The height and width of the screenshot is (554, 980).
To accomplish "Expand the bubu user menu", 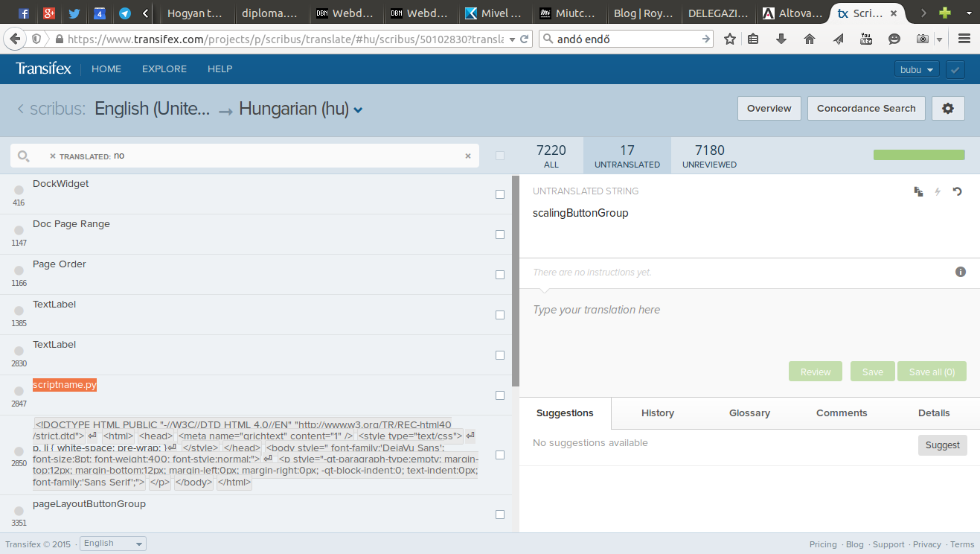I will [916, 69].
